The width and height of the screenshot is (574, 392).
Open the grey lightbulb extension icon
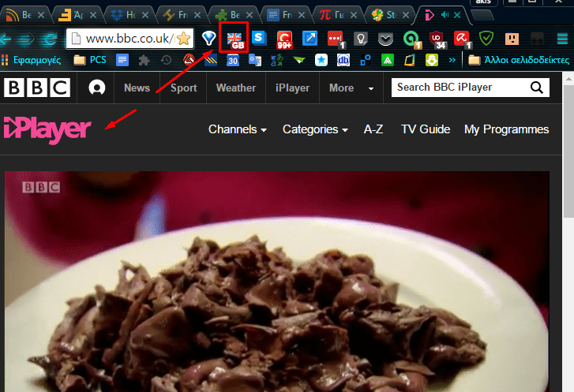[x=361, y=39]
